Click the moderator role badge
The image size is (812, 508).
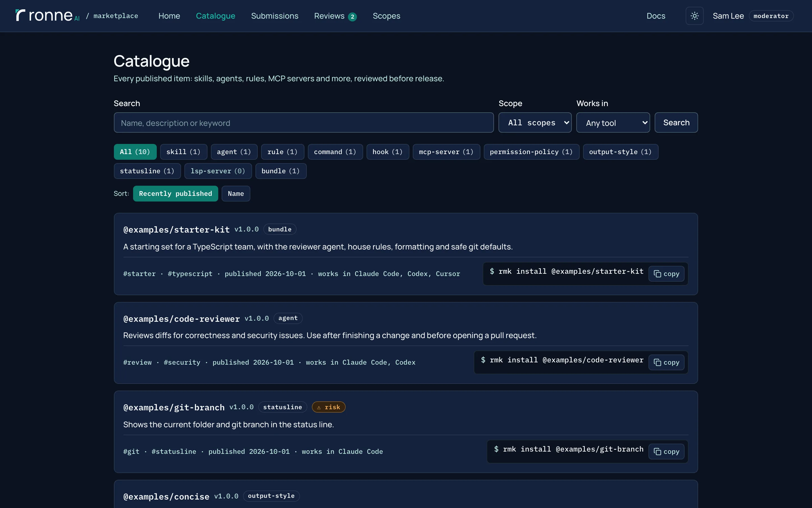click(771, 16)
